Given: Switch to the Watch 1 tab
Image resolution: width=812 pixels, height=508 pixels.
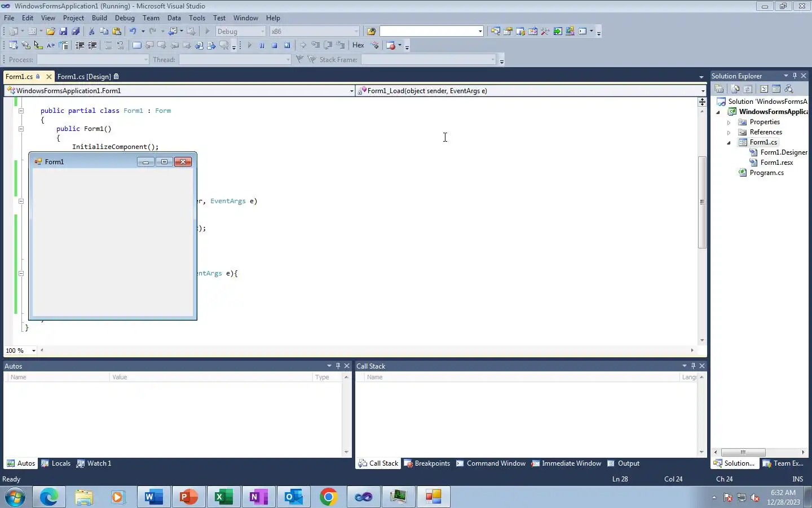Looking at the screenshot, I should 94,463.
